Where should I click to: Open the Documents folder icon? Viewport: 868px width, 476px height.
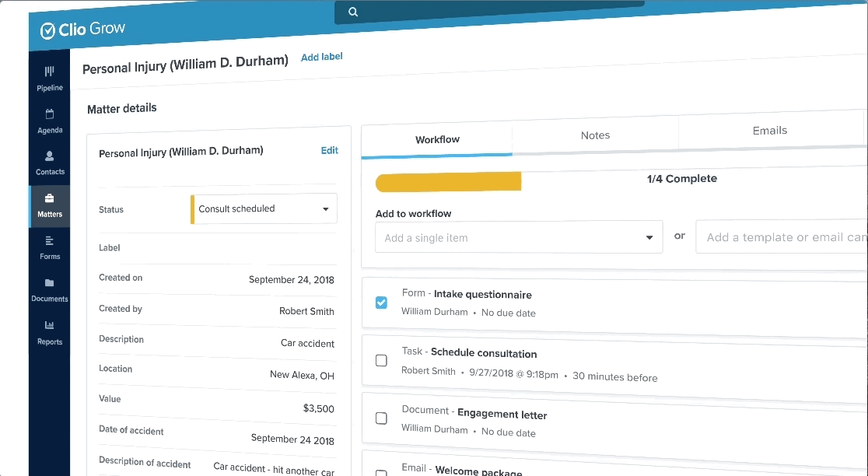(50, 283)
